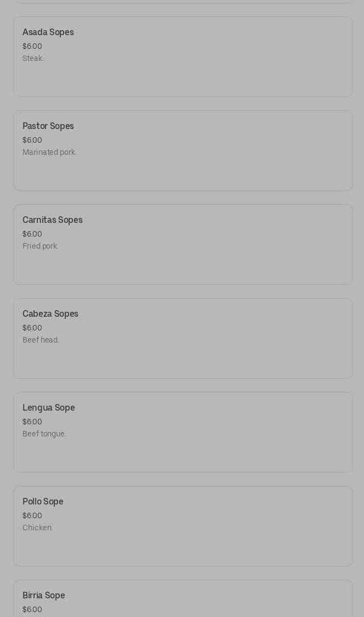The image size is (364, 617).
Task: Click the "Beef tongue." description text
Action: click(44, 434)
